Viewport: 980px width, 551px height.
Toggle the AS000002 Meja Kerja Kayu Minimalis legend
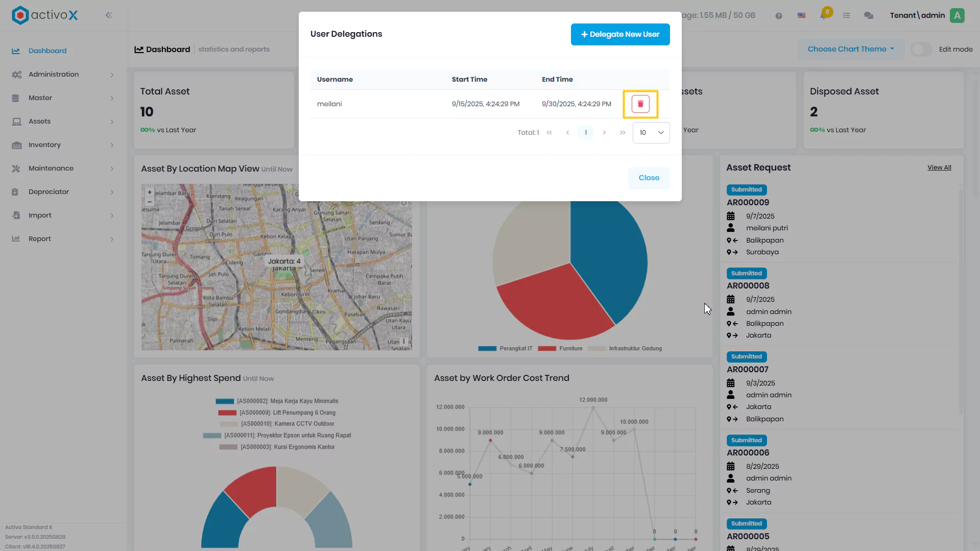pos(276,401)
